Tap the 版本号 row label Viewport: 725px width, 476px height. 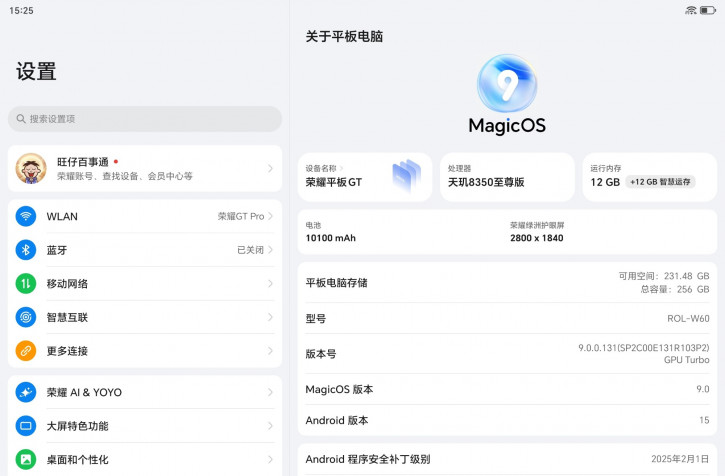(x=321, y=354)
